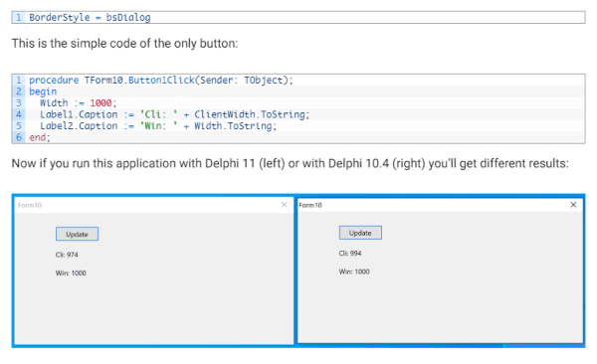The height and width of the screenshot is (364, 597).
Task: Click 'This is the simple code' paragraph
Action: pos(124,44)
